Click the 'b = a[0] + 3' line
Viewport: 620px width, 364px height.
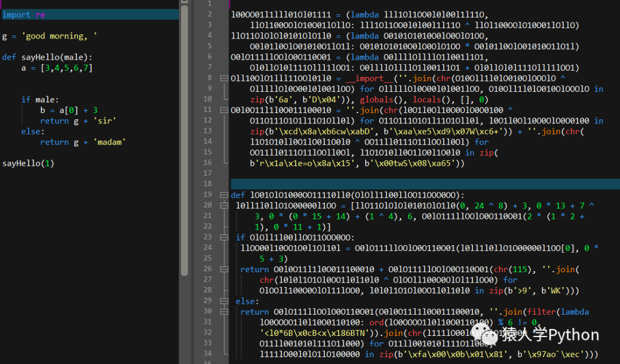click(x=69, y=110)
